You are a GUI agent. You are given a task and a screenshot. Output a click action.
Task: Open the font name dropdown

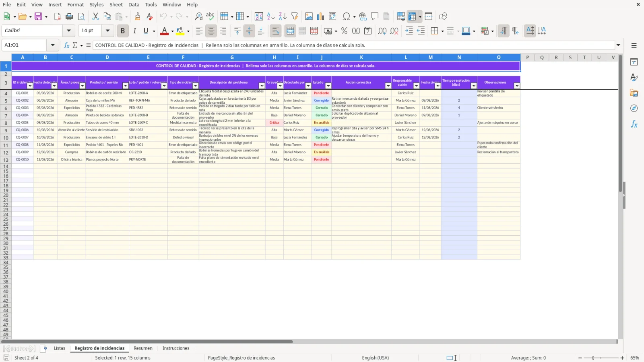pos(69,31)
